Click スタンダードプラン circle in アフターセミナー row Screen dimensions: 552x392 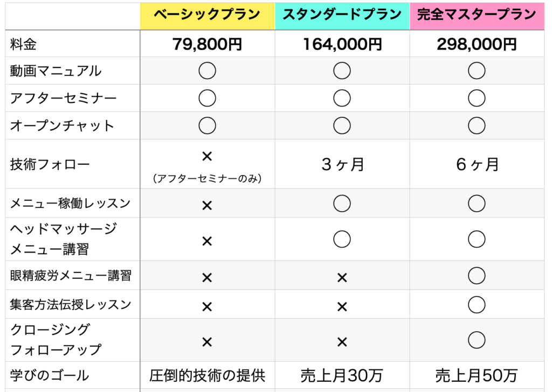click(x=342, y=98)
